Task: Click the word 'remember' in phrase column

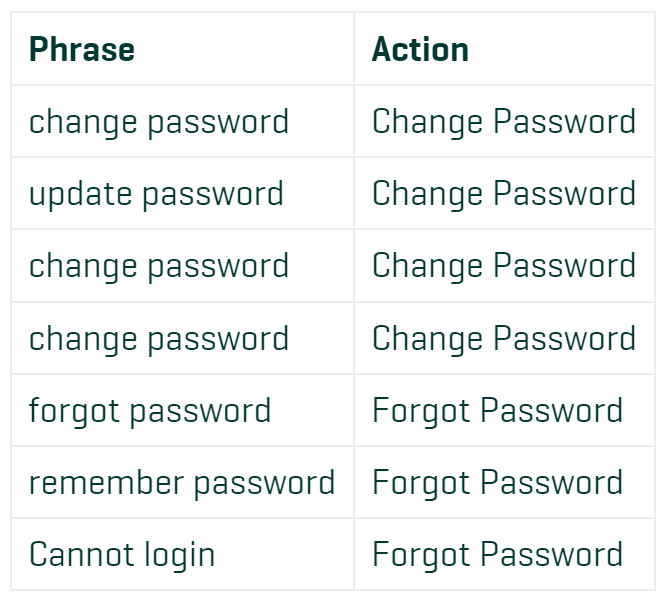Action: coord(106,482)
